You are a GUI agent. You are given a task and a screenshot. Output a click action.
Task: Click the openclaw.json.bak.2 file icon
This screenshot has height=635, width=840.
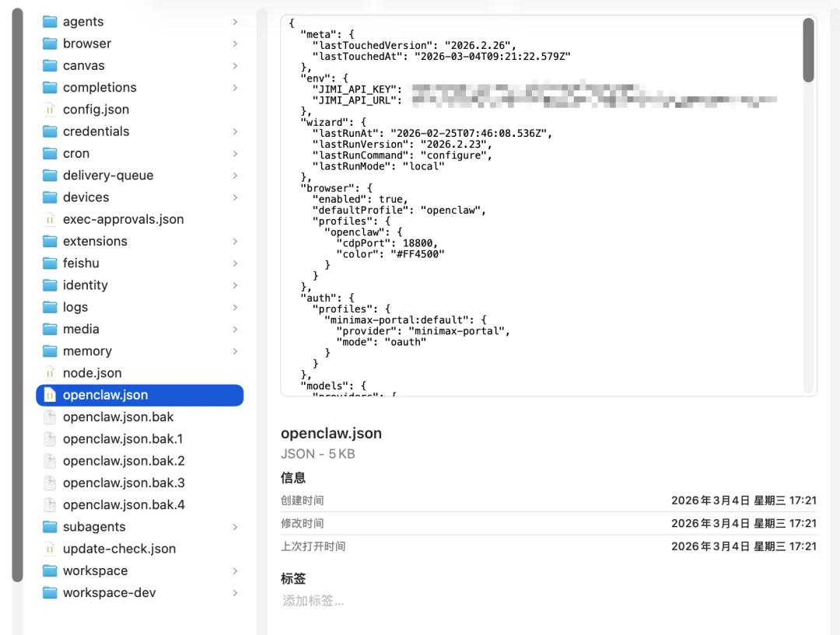(x=50, y=460)
